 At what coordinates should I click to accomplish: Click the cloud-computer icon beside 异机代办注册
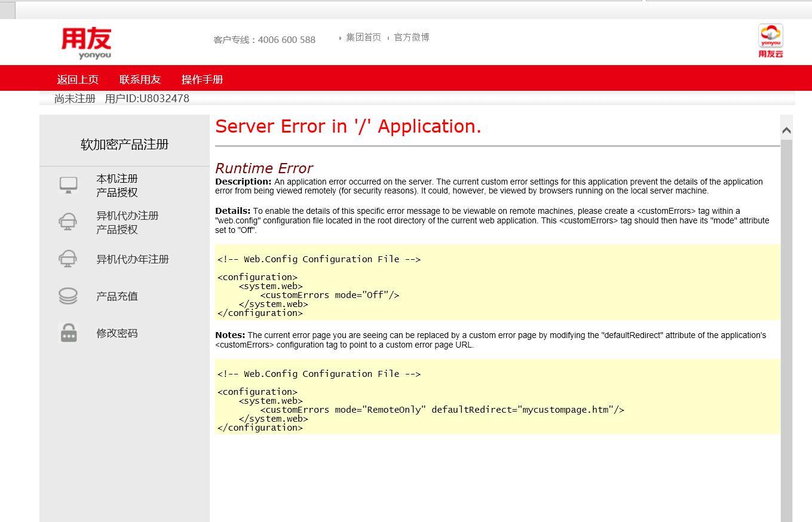click(68, 222)
